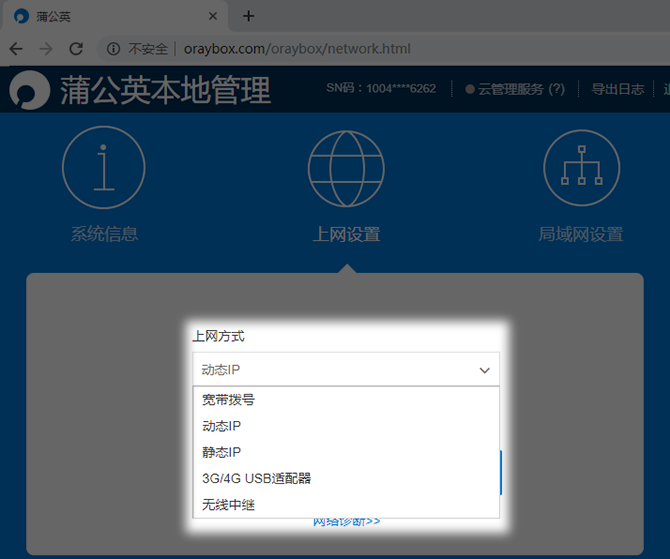The height and width of the screenshot is (559, 670).
Task: Choose 无线中继 from the dropdown list
Action: coord(346,505)
